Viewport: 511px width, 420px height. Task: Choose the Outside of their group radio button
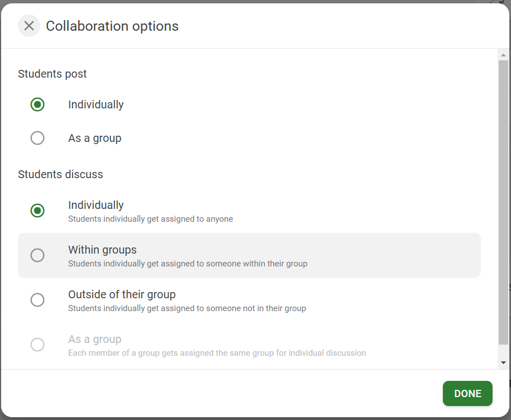[x=37, y=300]
